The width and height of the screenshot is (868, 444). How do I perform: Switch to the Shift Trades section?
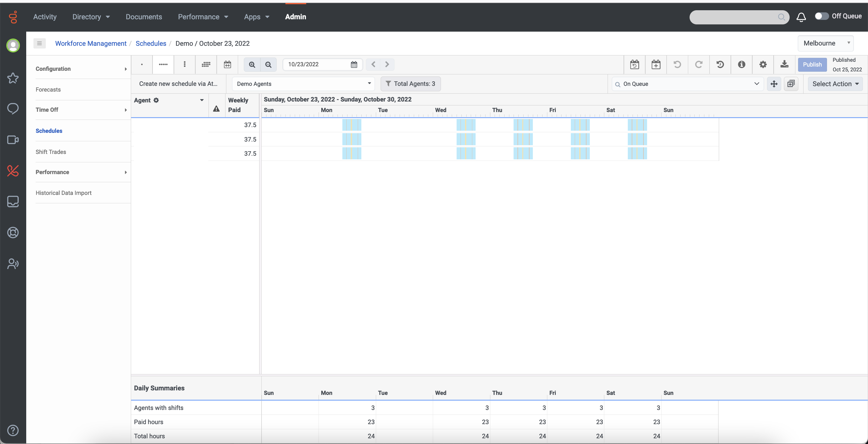[51, 152]
